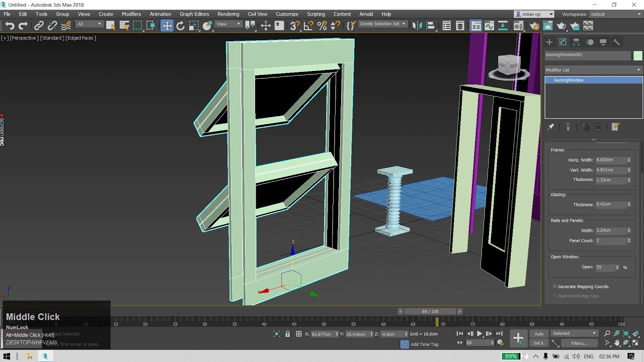Switch to the Create panel tab
644x362 pixels.
click(x=549, y=42)
